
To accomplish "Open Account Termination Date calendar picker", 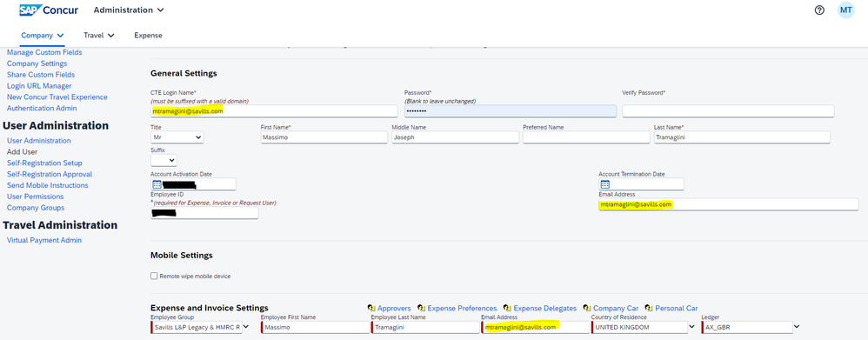I will click(x=604, y=184).
